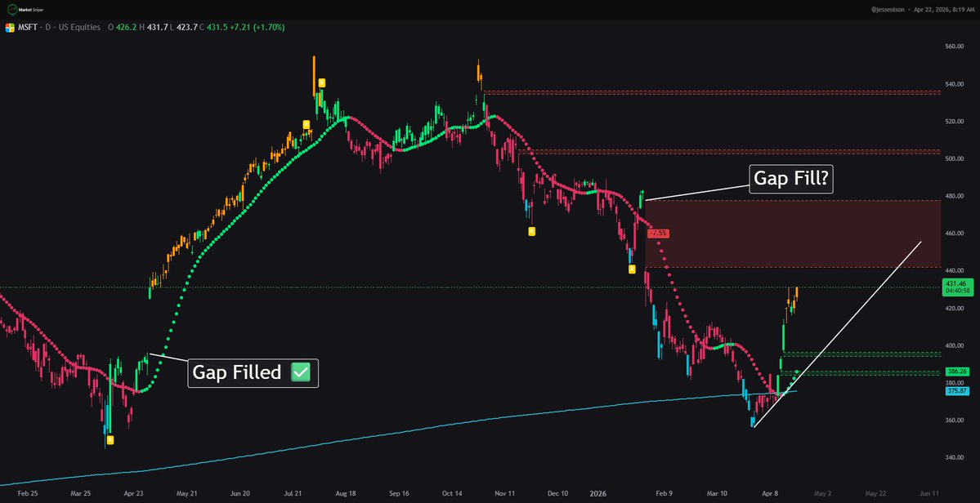Click the Feb 25 date axis label
The image size is (980, 503).
pos(27,493)
